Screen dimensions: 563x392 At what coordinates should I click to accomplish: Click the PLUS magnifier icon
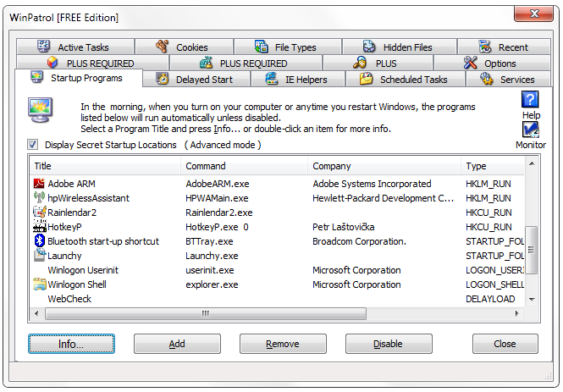coord(360,63)
